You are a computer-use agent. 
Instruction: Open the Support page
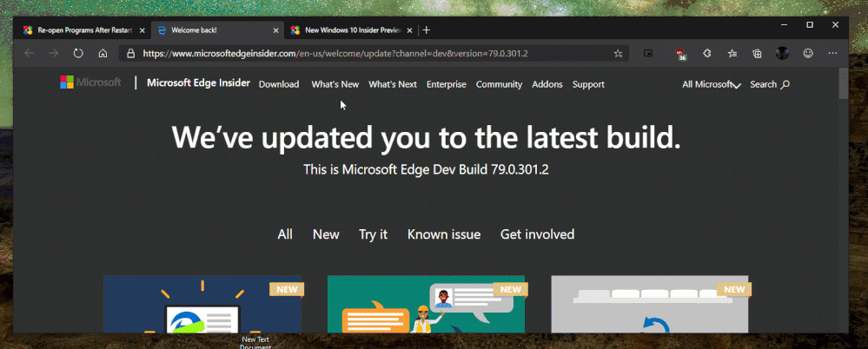588,84
